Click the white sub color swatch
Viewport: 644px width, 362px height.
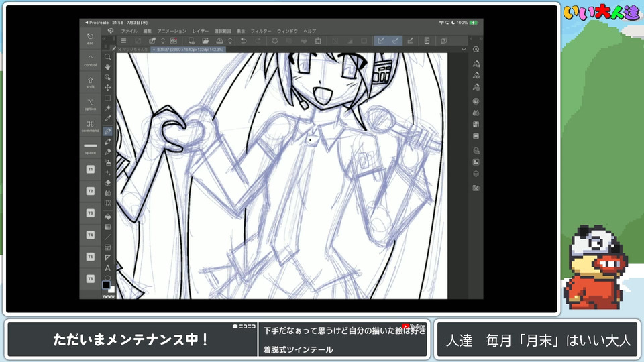coord(112,290)
